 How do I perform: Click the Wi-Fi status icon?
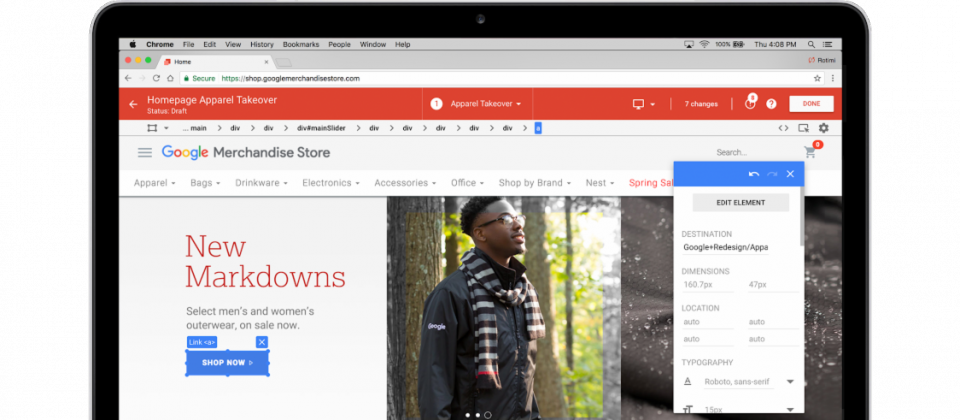[704, 44]
